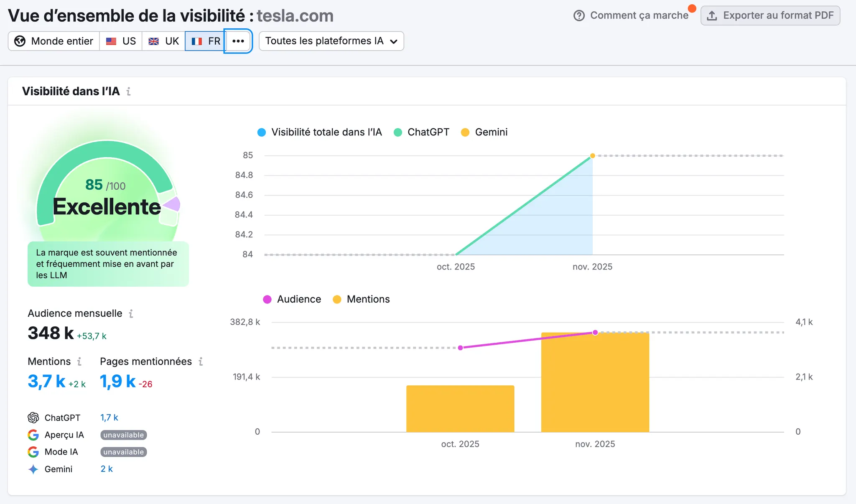The height and width of the screenshot is (504, 856).
Task: Click the info icon next to Audience mensuelle
Action: pyautogui.click(x=132, y=313)
